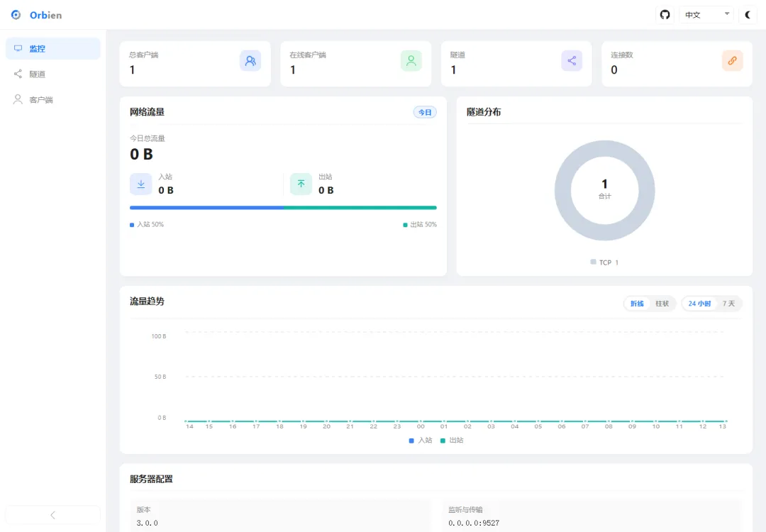The height and width of the screenshot is (532, 766).
Task: Click the version value 3.0.0
Action: [x=147, y=523]
